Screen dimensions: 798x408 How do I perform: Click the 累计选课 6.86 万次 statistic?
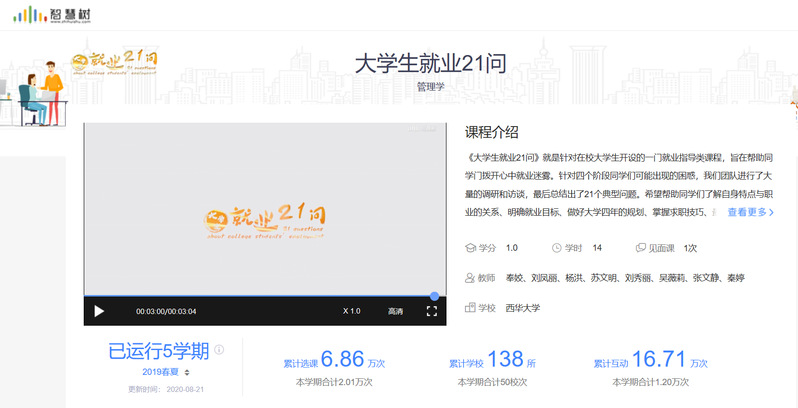[x=334, y=360]
